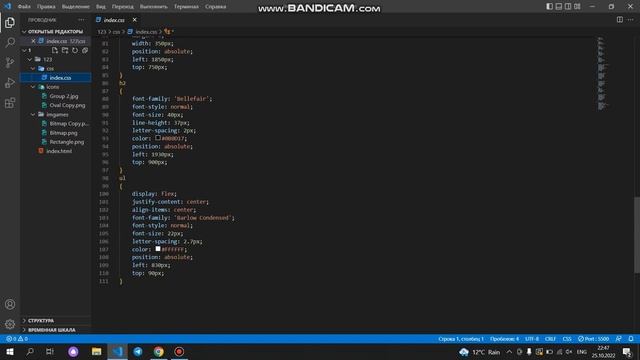Click the css breadcrumb segment
The image size is (640, 360).
[116, 31]
